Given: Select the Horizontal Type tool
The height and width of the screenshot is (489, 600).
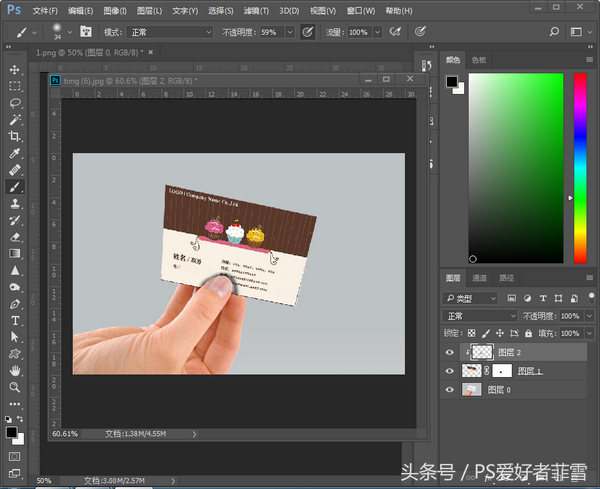Looking at the screenshot, I should pyautogui.click(x=15, y=321).
